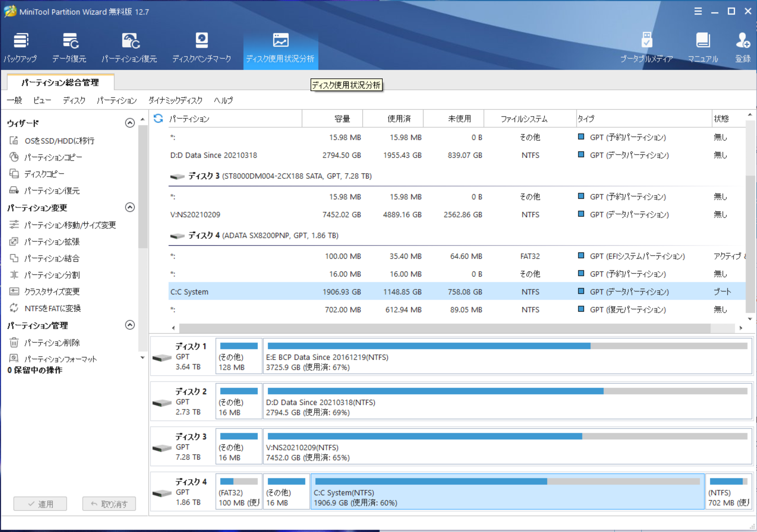This screenshot has width=757, height=532.
Task: Open the ブータブルメディア builder
Action: 646,47
